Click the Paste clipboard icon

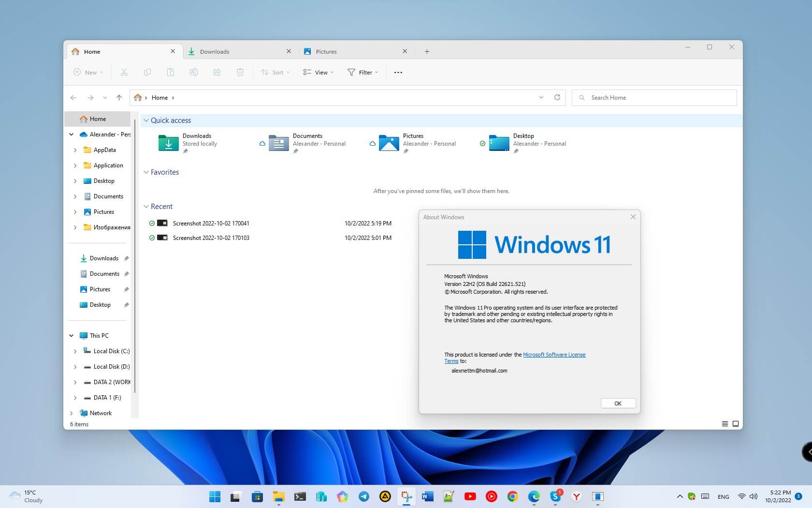click(x=171, y=72)
